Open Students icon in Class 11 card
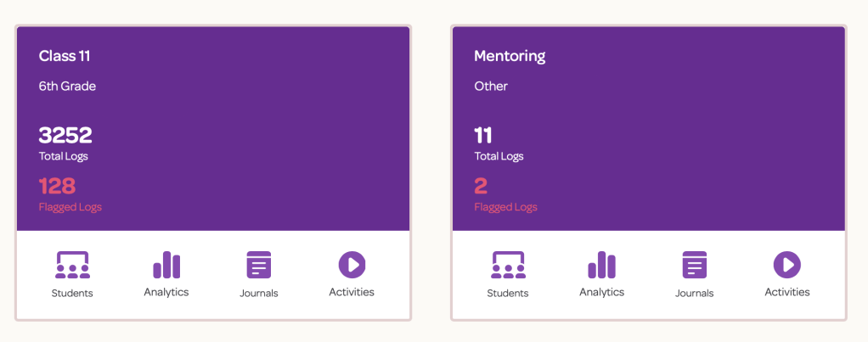The image size is (868, 342). [72, 266]
